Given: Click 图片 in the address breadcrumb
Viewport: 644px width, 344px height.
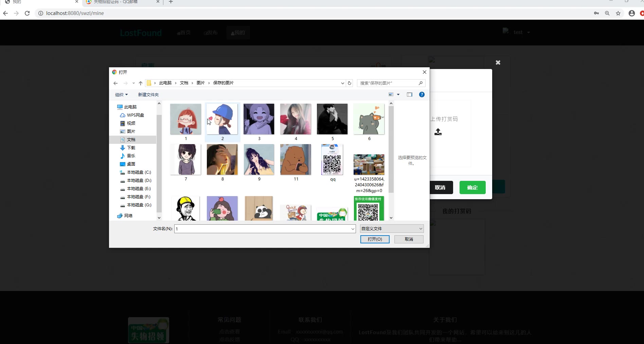Looking at the screenshot, I should (x=201, y=83).
